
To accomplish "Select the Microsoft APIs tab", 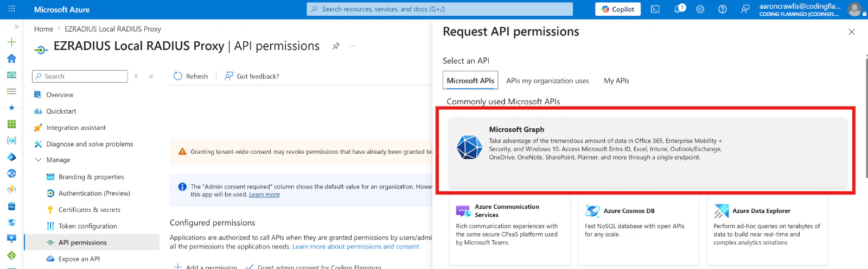I will [470, 80].
